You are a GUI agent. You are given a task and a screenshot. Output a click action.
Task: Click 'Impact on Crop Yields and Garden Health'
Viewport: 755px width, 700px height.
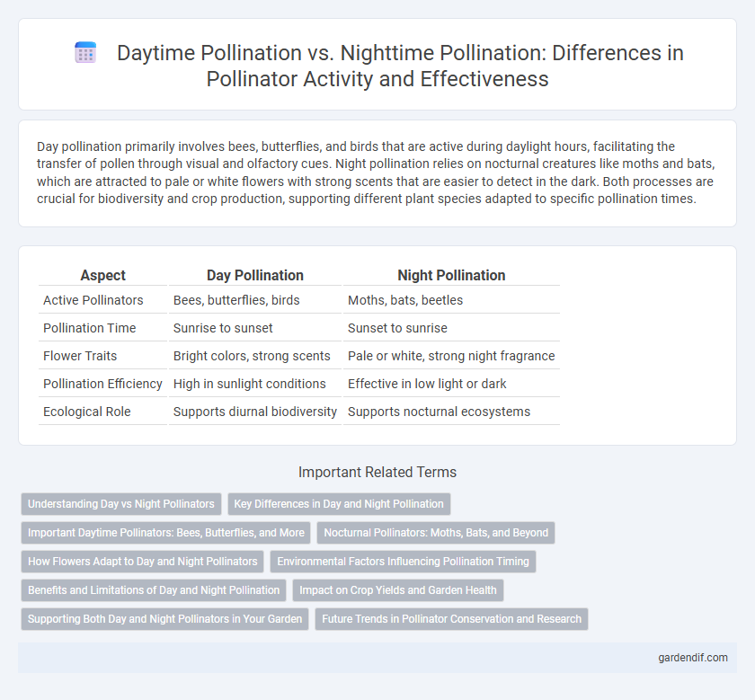coord(397,590)
